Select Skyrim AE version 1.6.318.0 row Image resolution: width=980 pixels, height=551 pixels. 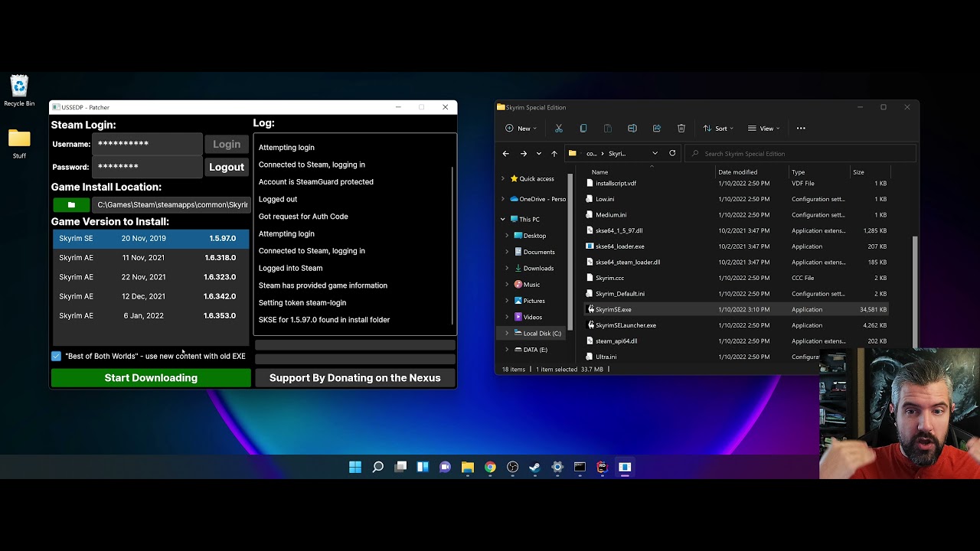point(151,258)
